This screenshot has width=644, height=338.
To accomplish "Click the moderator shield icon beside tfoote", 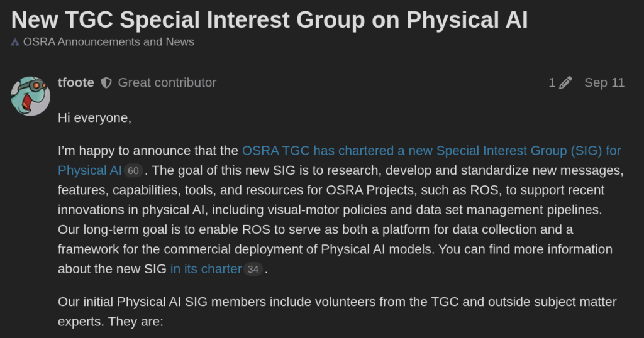I will tap(106, 83).
